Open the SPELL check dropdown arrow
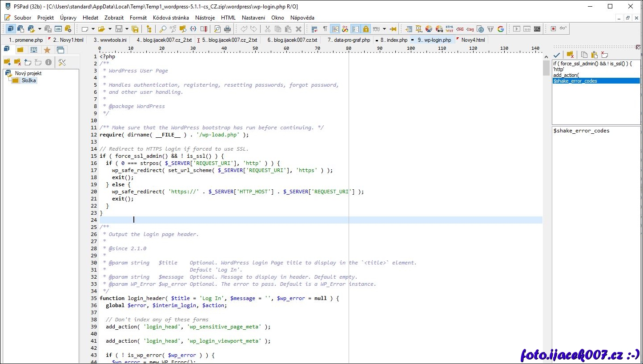This screenshot has width=643, height=364. (384, 29)
